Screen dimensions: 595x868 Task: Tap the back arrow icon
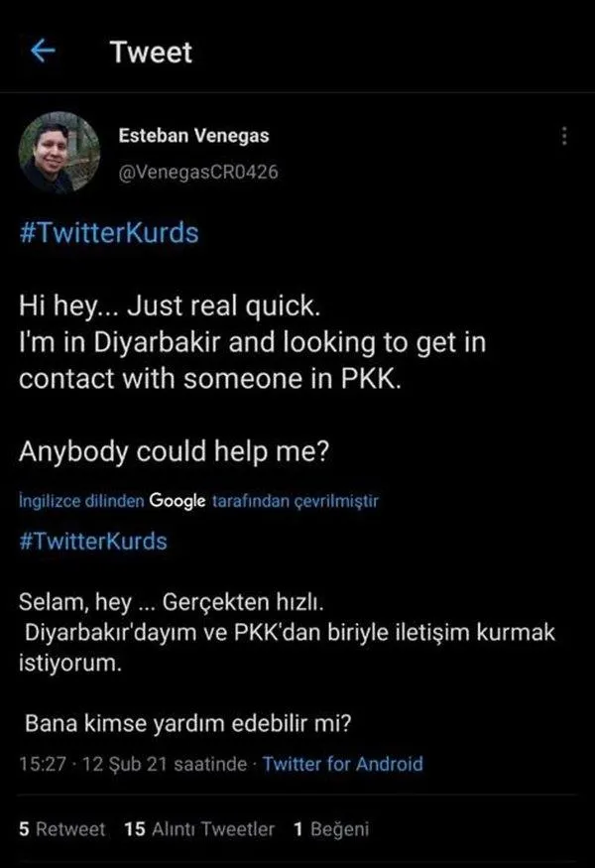44,52
